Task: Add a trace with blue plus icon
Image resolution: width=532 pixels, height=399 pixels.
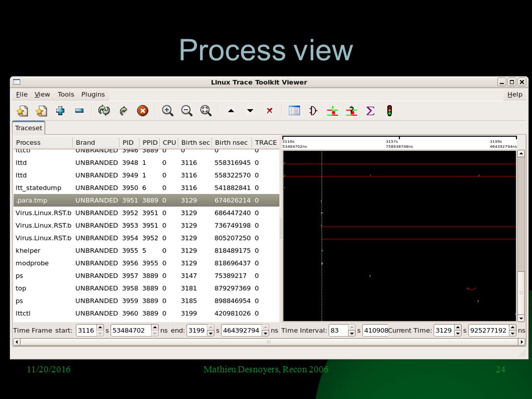Action: coord(60,111)
